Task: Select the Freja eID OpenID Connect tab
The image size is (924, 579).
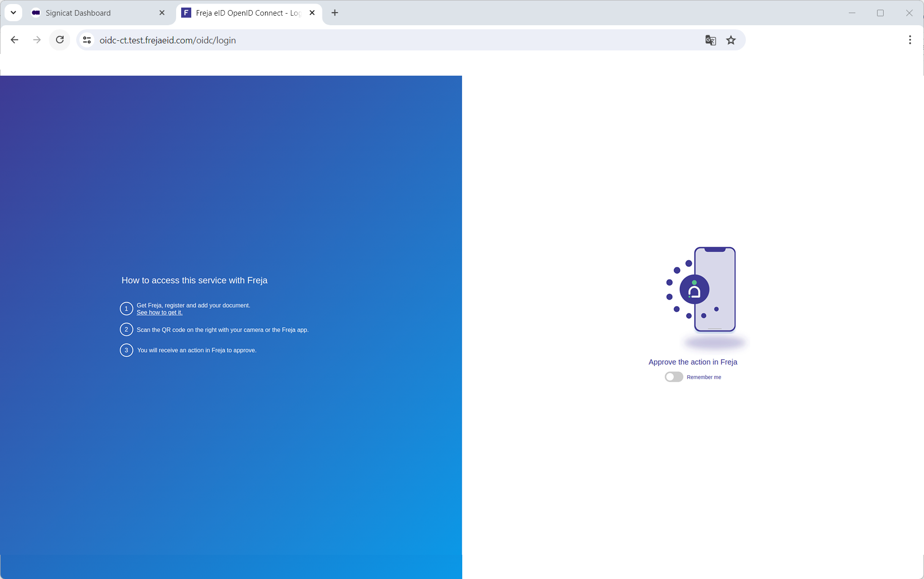Action: coord(248,13)
